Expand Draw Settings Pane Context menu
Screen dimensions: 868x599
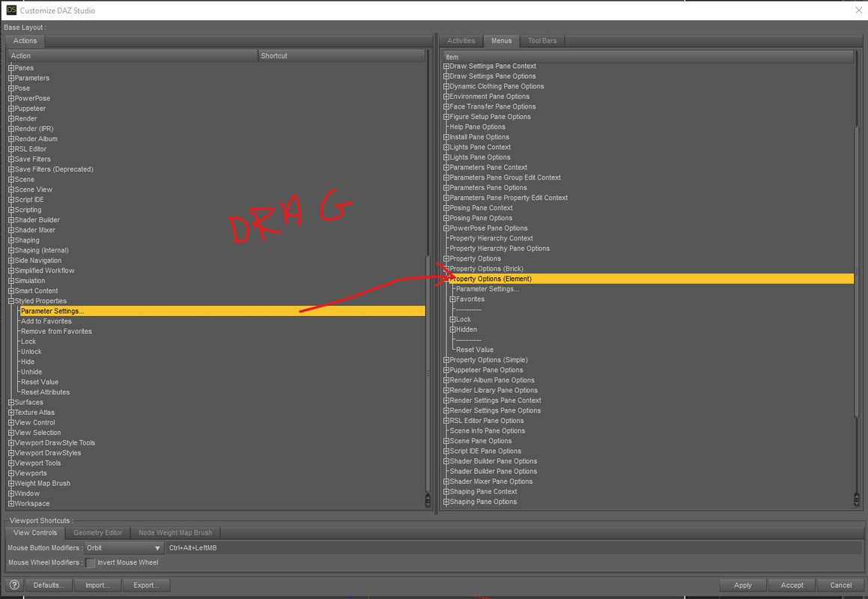pyautogui.click(x=446, y=66)
